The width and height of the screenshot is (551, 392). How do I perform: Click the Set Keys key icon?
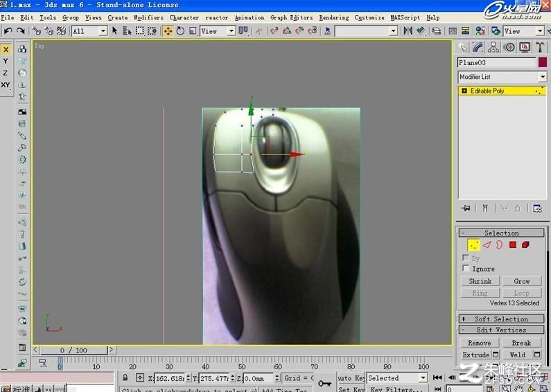pyautogui.click(x=324, y=383)
